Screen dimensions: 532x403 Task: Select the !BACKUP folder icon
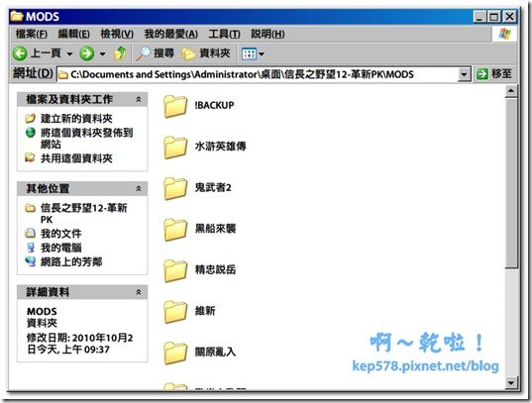pos(175,106)
